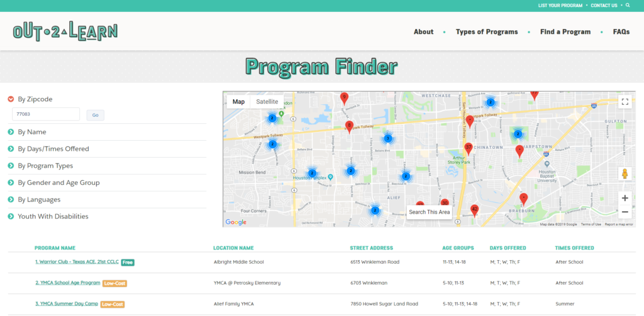Open the FAQs page
The image size is (644, 316).
[x=621, y=31]
